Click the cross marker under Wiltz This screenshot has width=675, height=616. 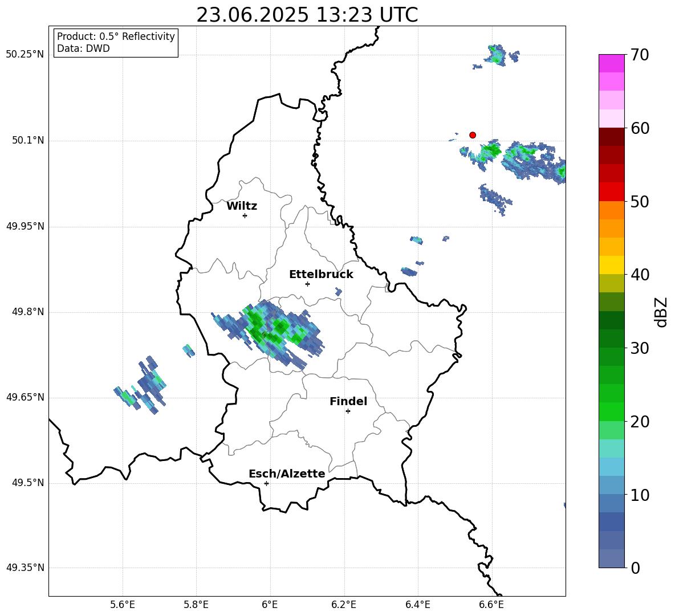coord(245,215)
